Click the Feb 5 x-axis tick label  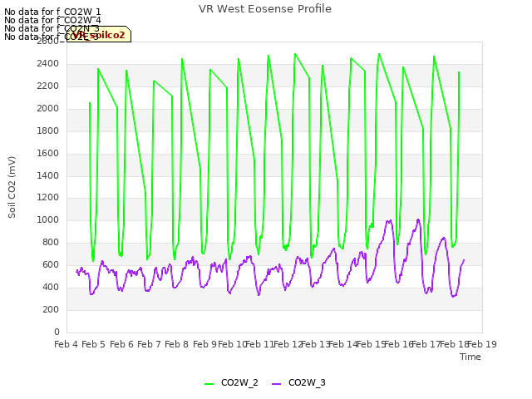click(94, 344)
